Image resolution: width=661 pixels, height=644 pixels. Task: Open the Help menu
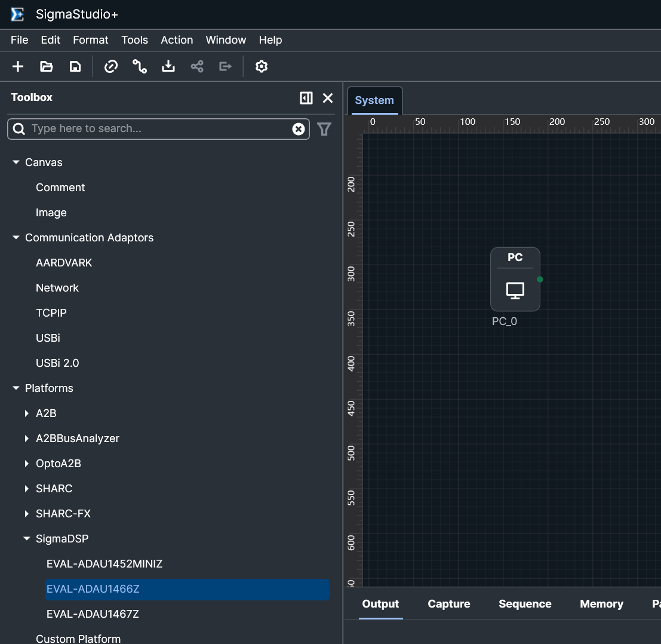click(x=270, y=40)
